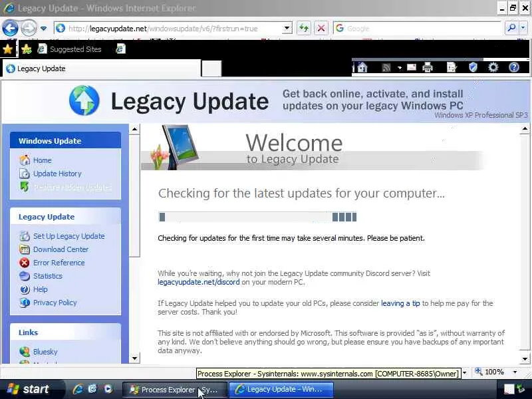
Task: Select the Legacy Update browser tab
Action: [x=102, y=68]
